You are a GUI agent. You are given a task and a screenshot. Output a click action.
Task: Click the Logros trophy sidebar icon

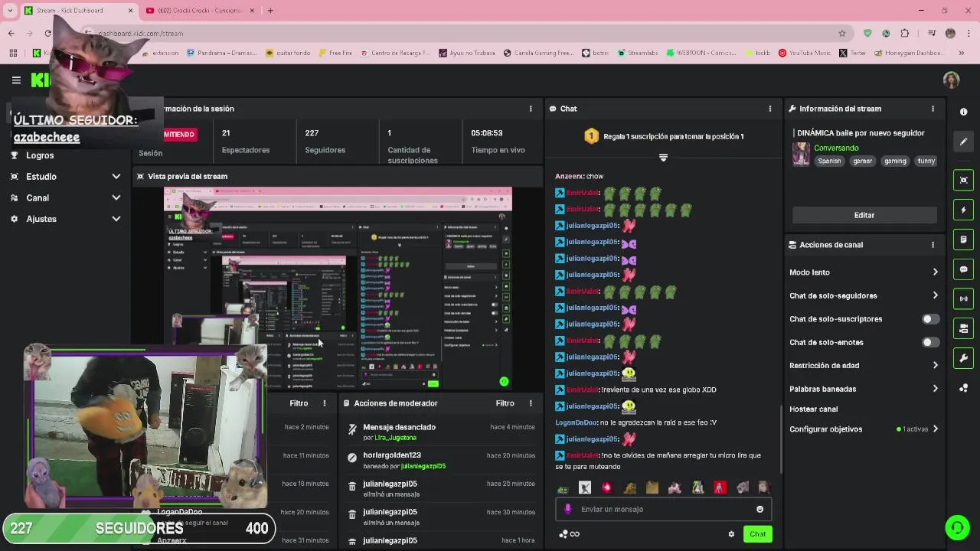14,155
